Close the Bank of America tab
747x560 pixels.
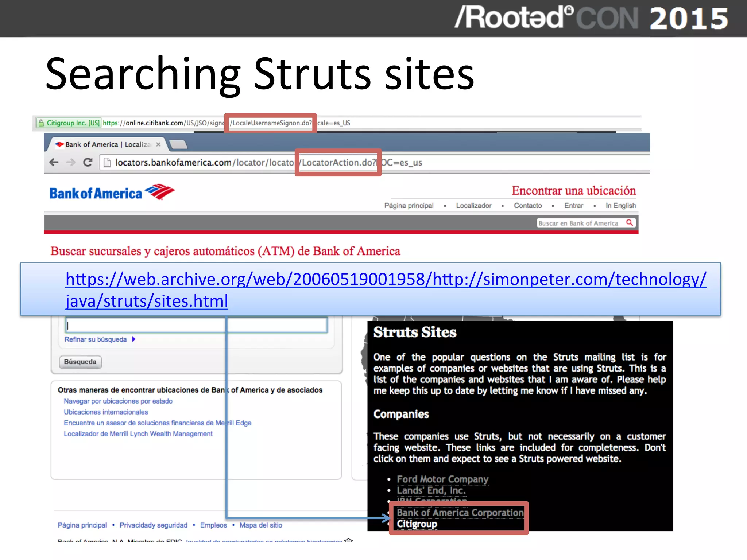click(158, 144)
